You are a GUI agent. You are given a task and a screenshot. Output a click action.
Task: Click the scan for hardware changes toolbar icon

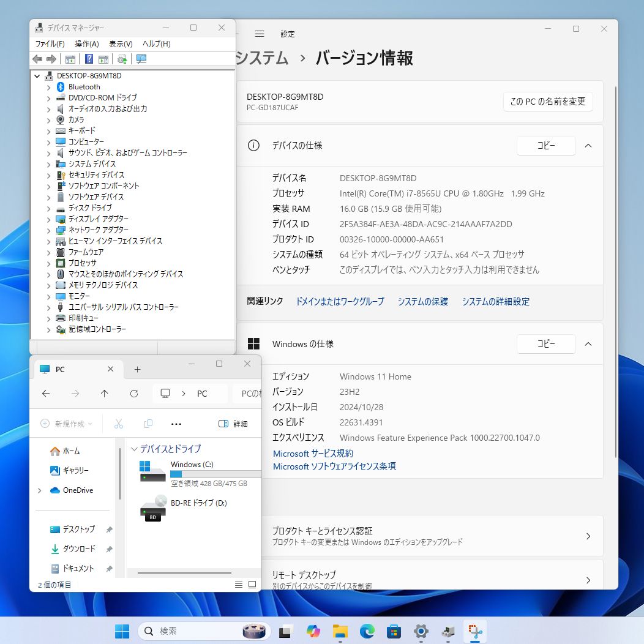141,59
